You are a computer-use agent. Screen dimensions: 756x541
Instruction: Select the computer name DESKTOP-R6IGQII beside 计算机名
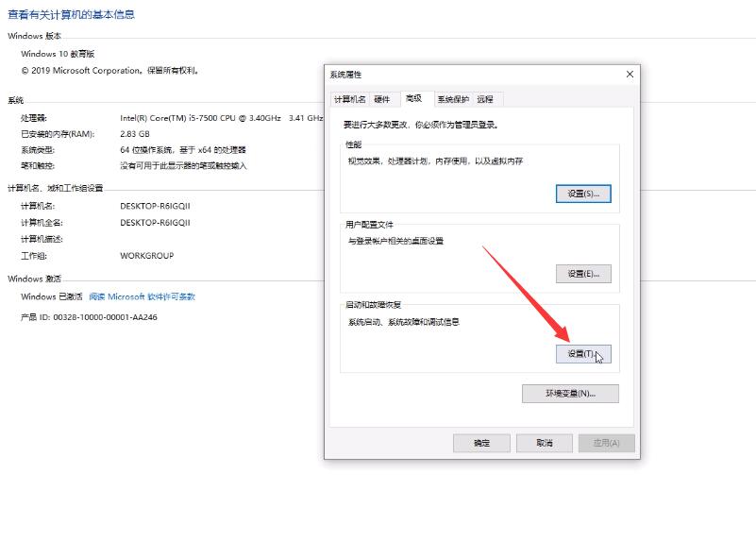coord(155,207)
